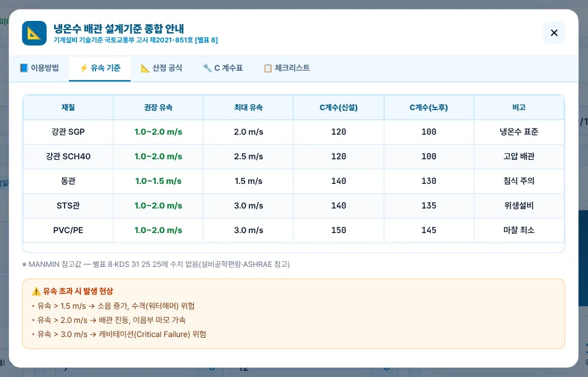This screenshot has width=588, height=377.
Task: Select the 동관 row label
Action: coord(68,181)
